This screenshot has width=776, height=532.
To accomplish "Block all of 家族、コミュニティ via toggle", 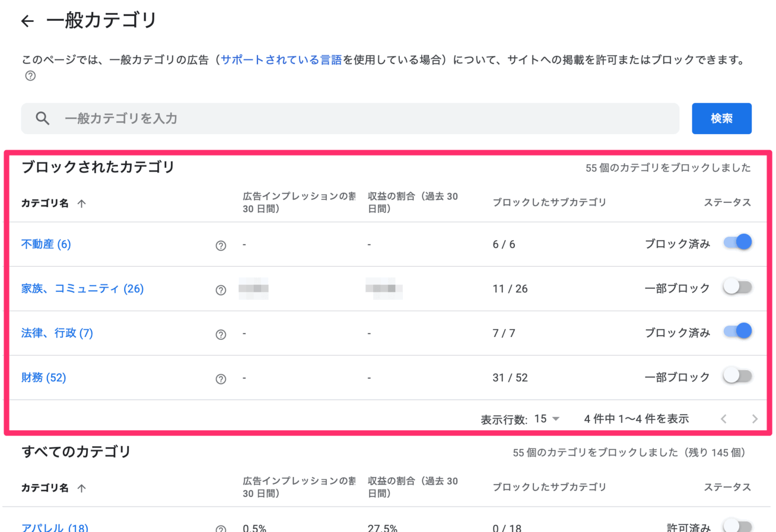I will coord(738,287).
